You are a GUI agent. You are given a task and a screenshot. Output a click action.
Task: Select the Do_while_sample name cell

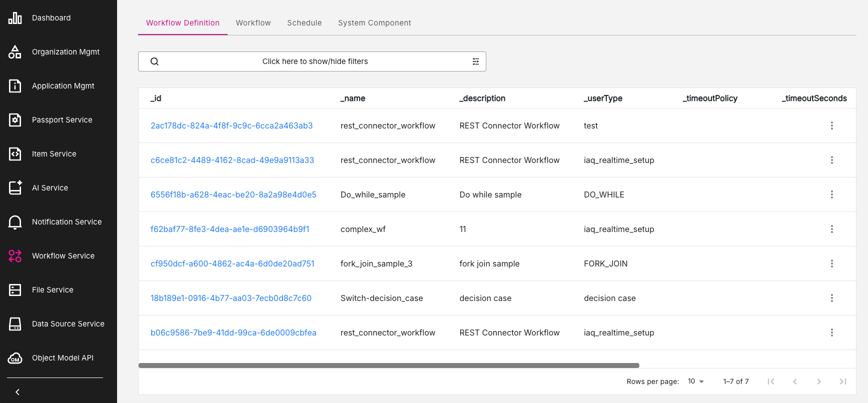pos(373,194)
